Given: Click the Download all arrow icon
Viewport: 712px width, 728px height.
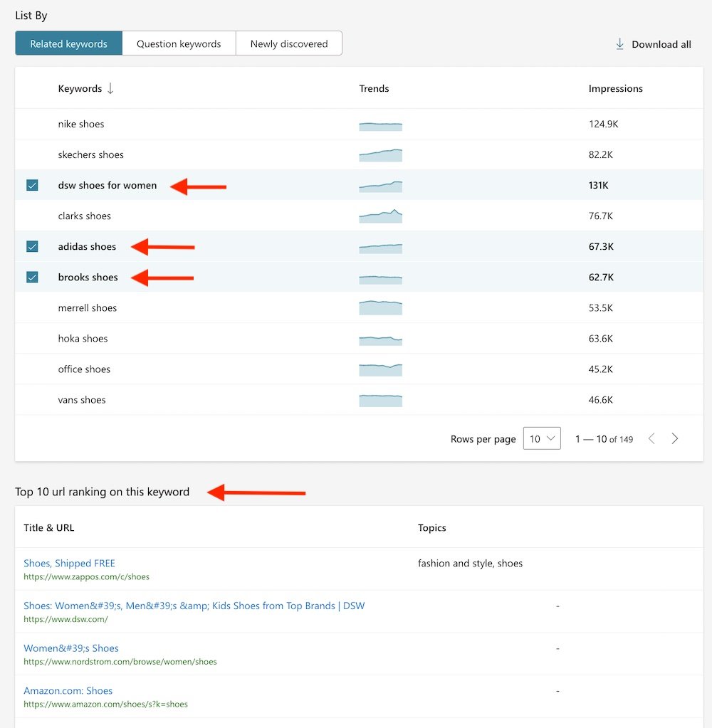Looking at the screenshot, I should [619, 44].
